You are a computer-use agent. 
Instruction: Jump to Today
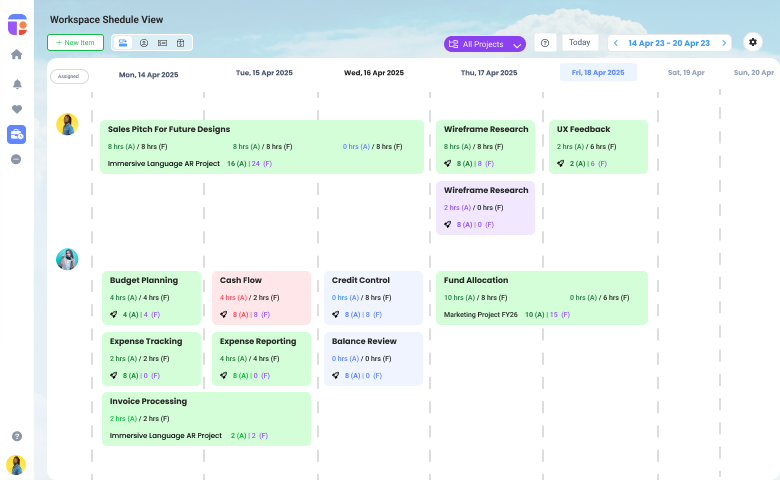(x=579, y=43)
